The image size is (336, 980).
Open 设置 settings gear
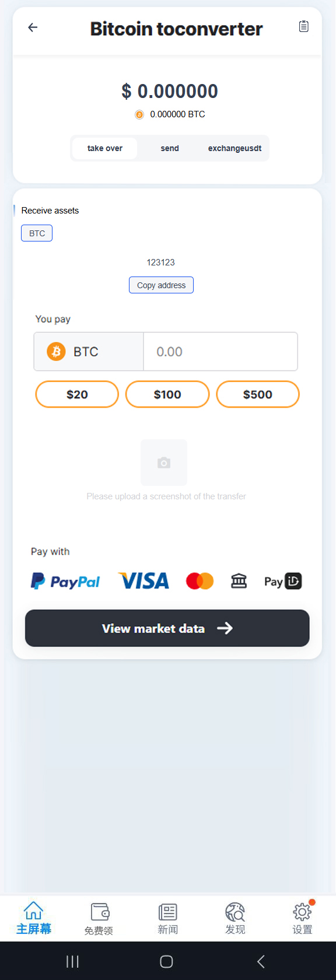(x=302, y=919)
